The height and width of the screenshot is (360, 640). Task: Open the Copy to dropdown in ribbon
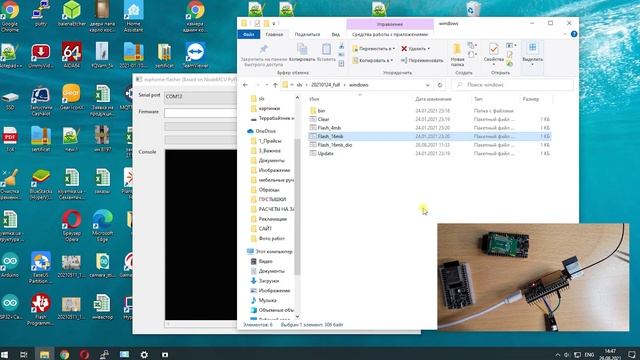373,60
